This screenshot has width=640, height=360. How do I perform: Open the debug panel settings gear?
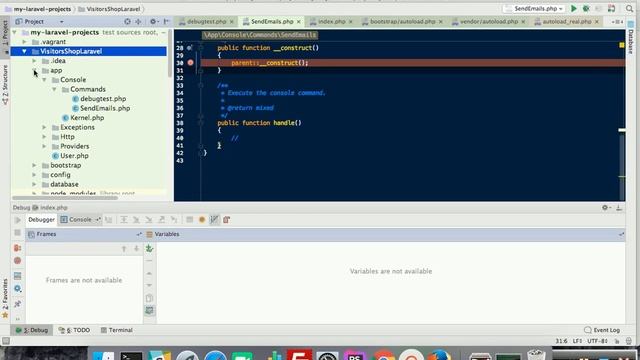18,289
